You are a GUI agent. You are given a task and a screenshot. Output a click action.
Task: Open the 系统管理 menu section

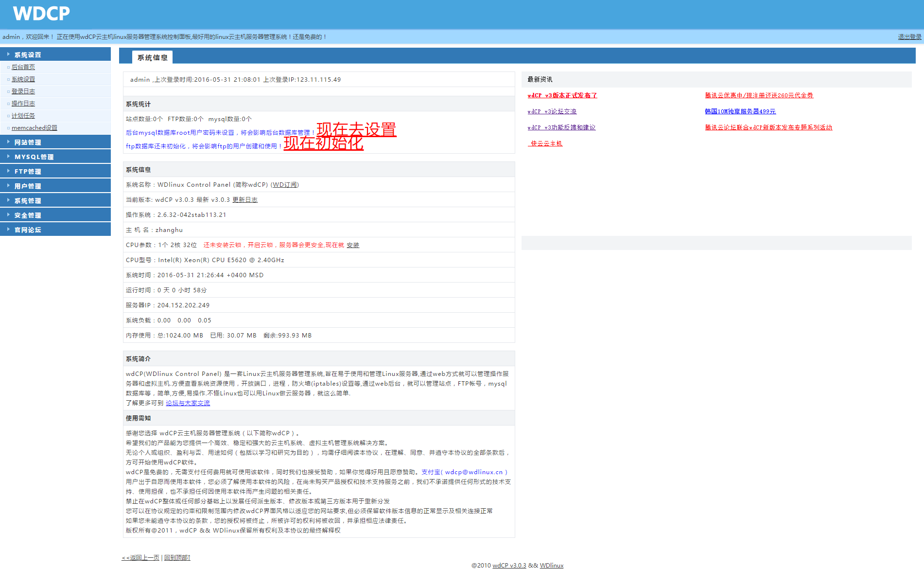coord(28,201)
